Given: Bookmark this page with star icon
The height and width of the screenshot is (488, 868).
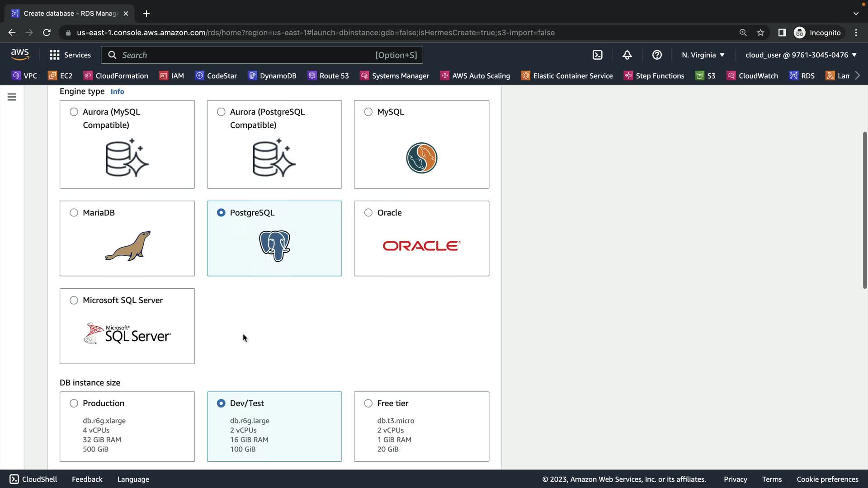Looking at the screenshot, I should coord(760,33).
